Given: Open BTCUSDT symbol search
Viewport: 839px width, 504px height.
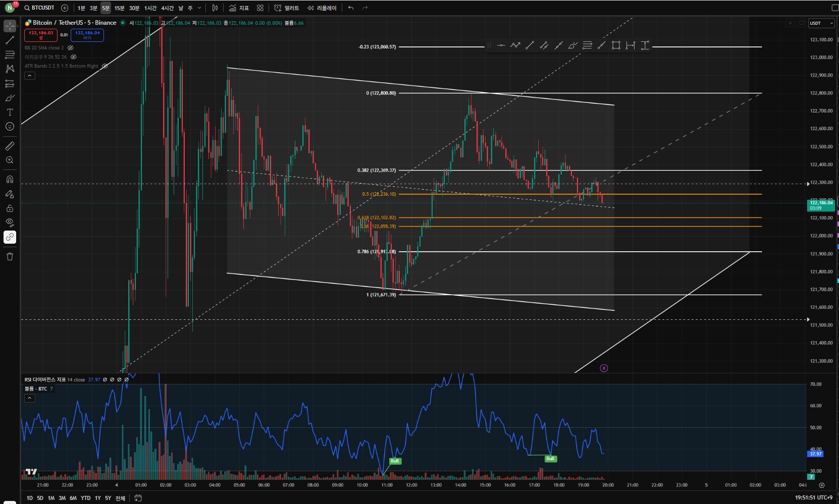Looking at the screenshot, I should [x=39, y=8].
